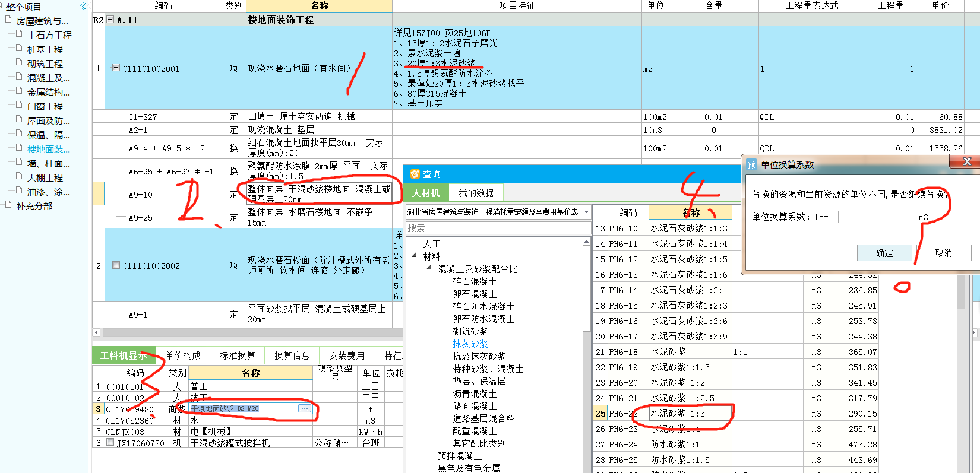Image resolution: width=980 pixels, height=473 pixels.
Task: Switch to 我的数据 tab
Action: [x=476, y=193]
